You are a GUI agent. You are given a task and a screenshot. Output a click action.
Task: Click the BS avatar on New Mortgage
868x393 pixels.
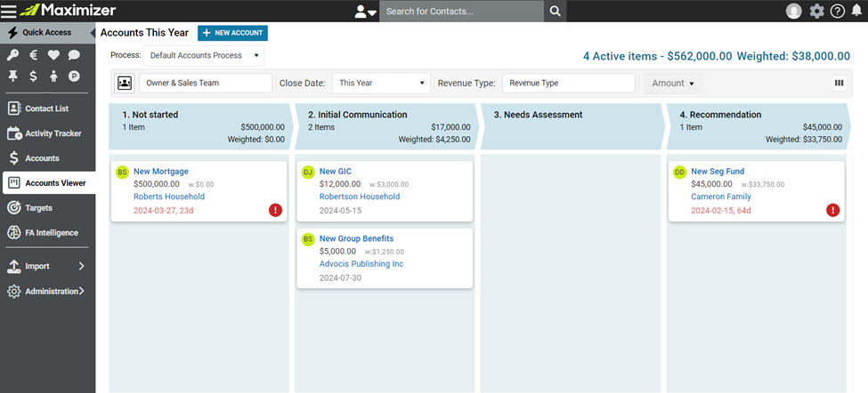122,172
